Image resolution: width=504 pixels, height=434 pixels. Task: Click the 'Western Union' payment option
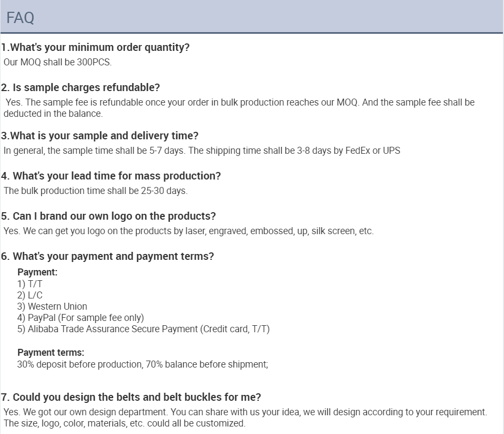pos(52,306)
